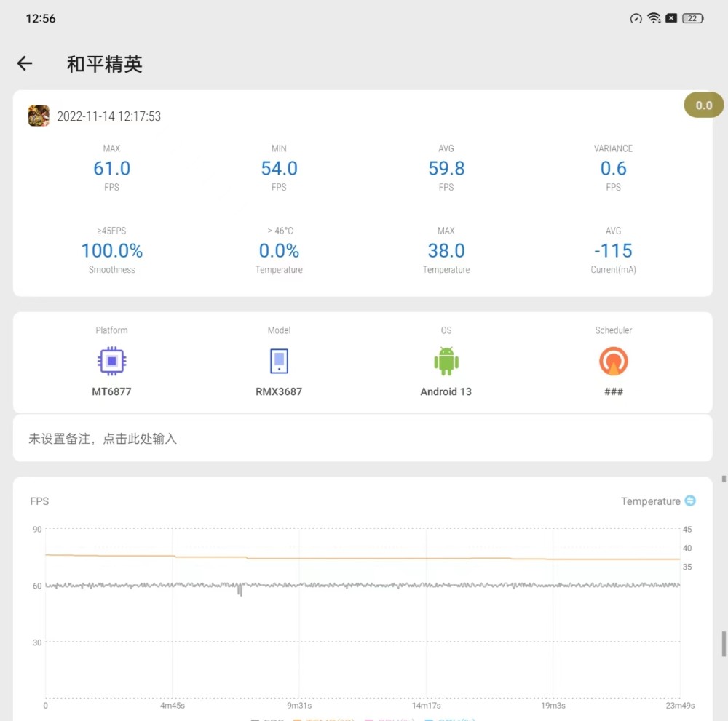
Task: Tap the Wi-Fi status icon
Action: [x=654, y=18]
